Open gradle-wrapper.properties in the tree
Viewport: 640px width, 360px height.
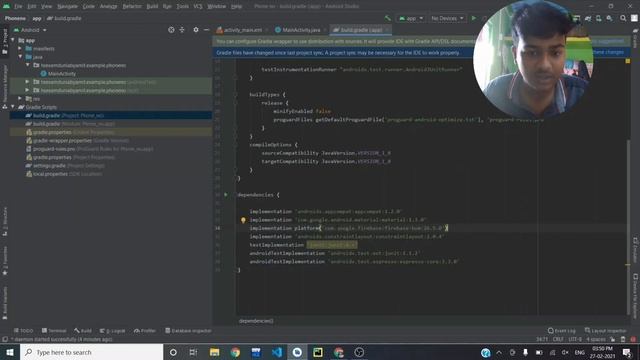[x=78, y=140]
